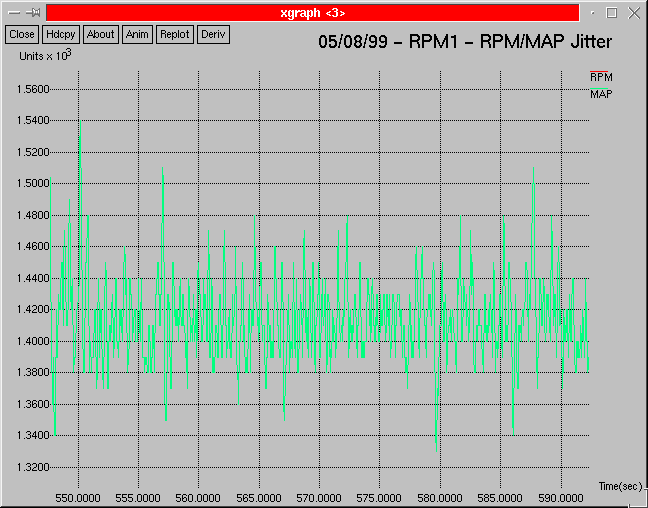Click the 560.0000 x-axis value
This screenshot has height=508, width=648.
(x=198, y=498)
